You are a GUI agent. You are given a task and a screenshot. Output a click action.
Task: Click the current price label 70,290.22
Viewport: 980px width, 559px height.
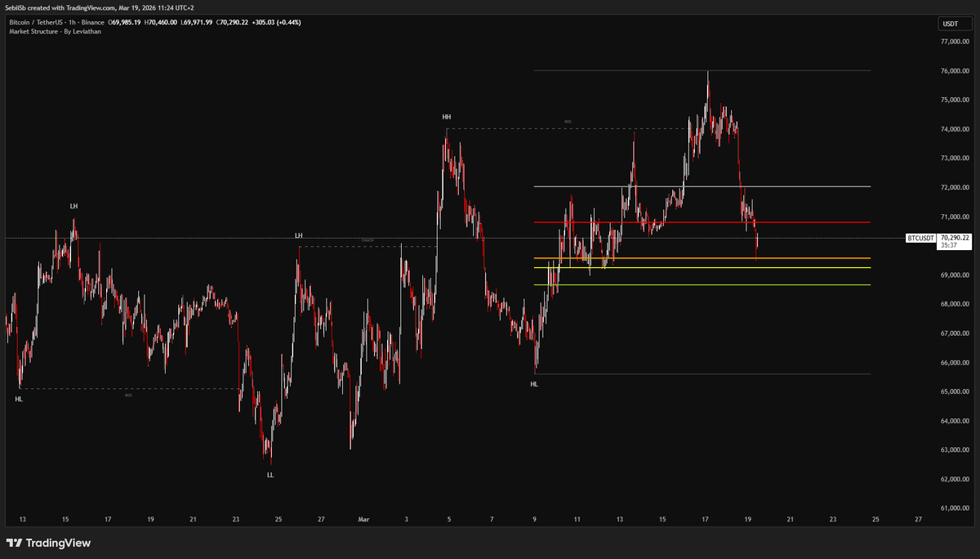(x=954, y=237)
